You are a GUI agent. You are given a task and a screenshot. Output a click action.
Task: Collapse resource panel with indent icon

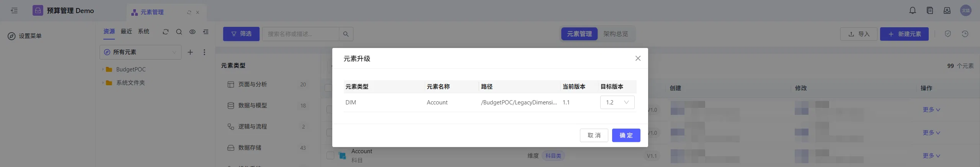tap(206, 32)
